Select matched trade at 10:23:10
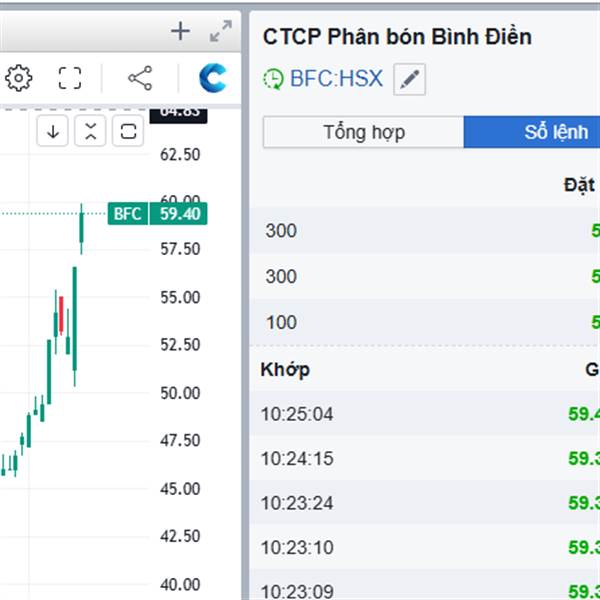600x600 pixels. [x=425, y=547]
